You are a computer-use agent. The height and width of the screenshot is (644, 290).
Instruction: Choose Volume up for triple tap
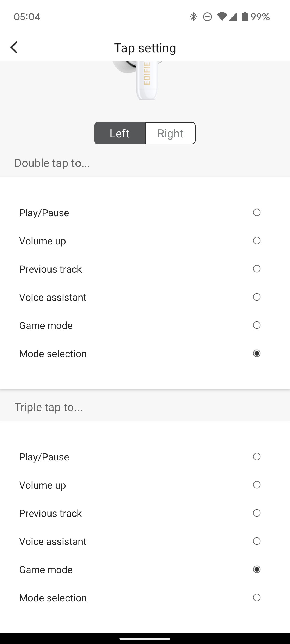(x=257, y=485)
